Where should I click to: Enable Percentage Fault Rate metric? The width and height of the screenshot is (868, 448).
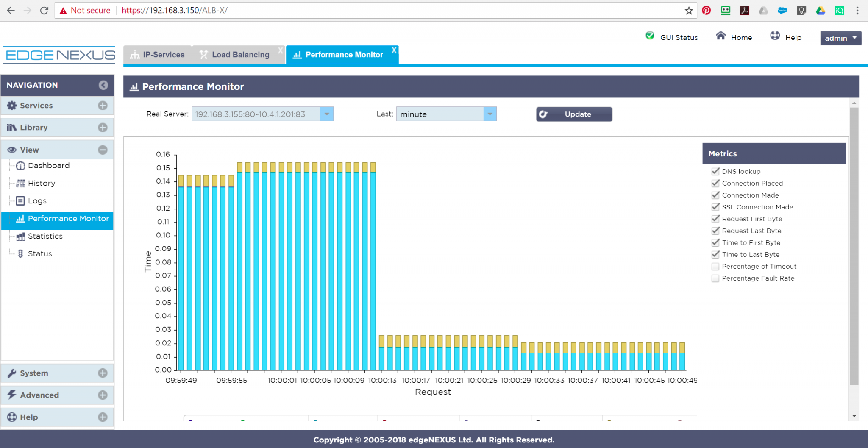tap(715, 278)
